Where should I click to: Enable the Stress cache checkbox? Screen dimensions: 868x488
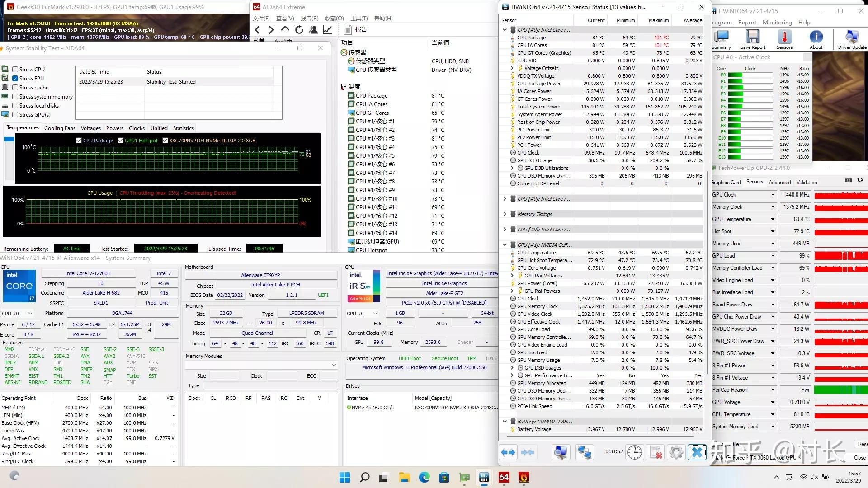click(x=15, y=87)
